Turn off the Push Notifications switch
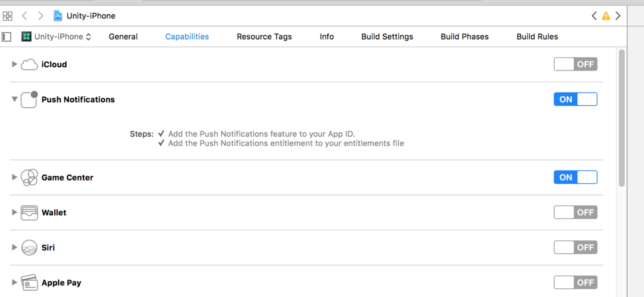 point(575,99)
